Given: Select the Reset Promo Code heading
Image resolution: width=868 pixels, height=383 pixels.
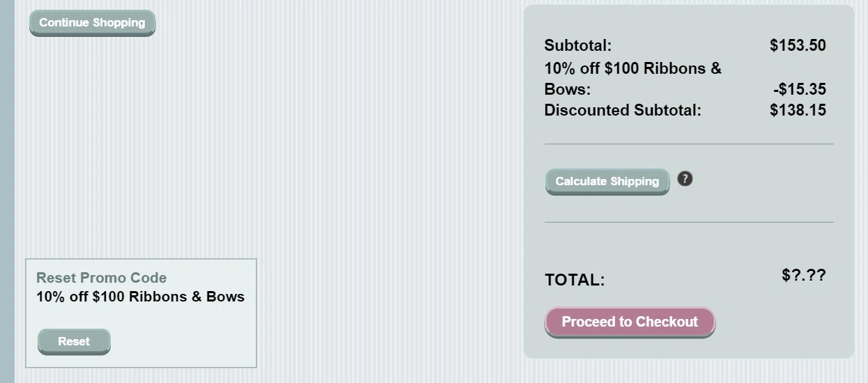Looking at the screenshot, I should point(102,278).
